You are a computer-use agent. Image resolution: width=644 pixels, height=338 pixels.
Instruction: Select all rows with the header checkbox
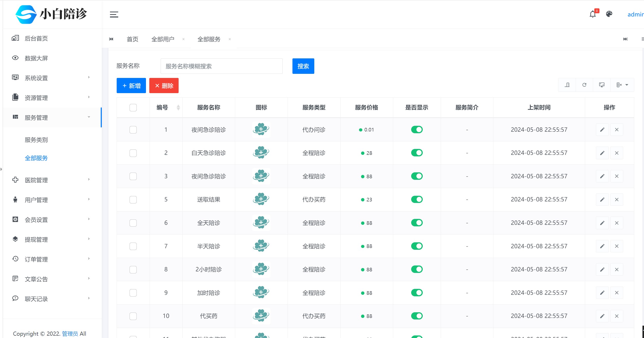pos(133,108)
